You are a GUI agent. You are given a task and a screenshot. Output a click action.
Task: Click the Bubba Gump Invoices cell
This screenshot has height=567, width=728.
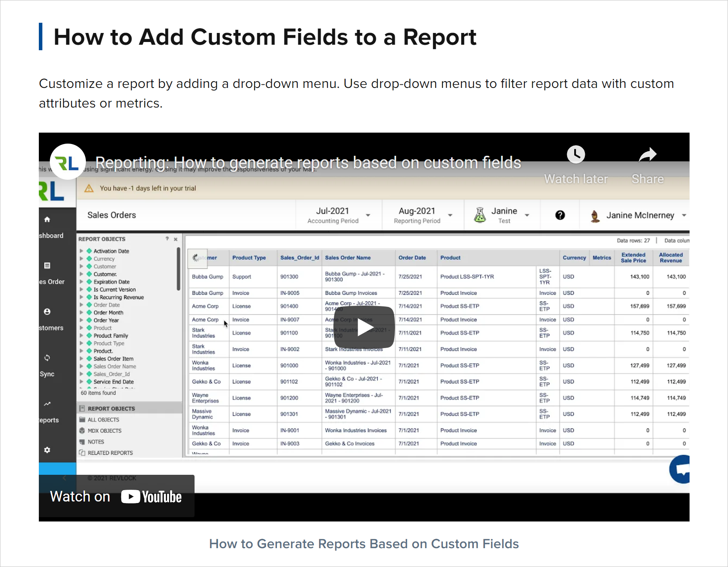click(x=359, y=293)
